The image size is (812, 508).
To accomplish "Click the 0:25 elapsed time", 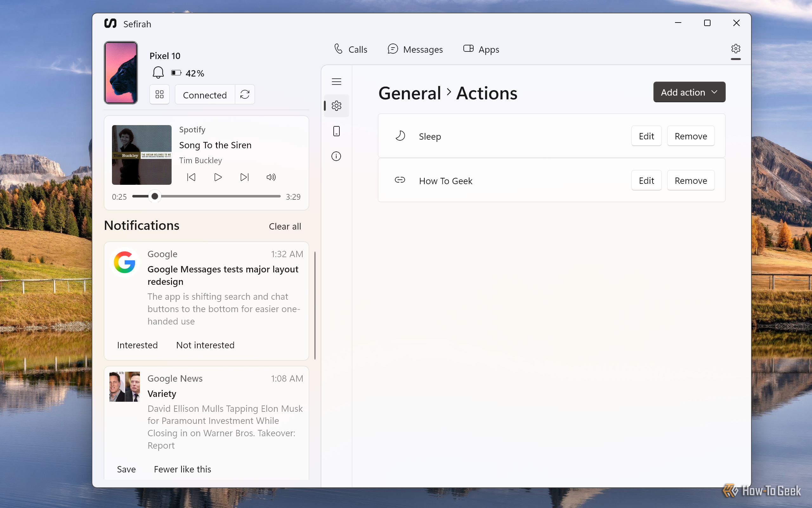I will [x=120, y=197].
